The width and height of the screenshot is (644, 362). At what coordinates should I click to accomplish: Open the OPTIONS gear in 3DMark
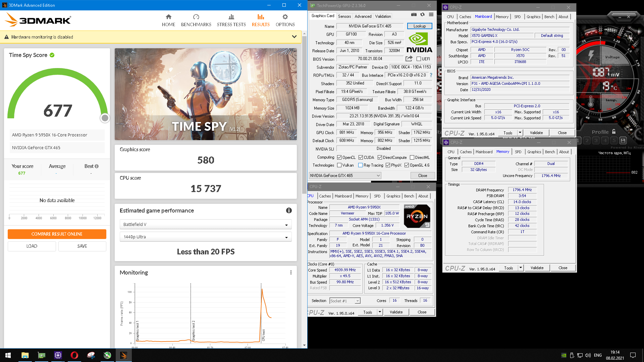285,20
